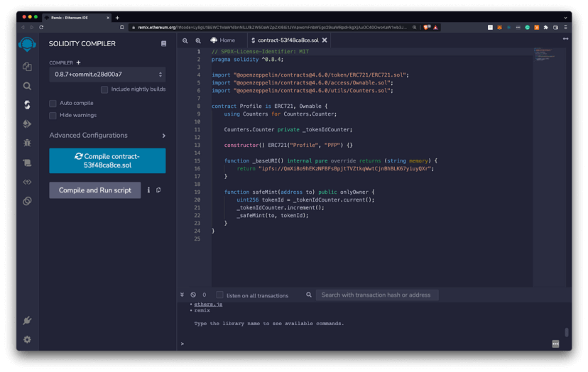Add a custom compiler with plus icon
588x372 pixels.
(79, 62)
